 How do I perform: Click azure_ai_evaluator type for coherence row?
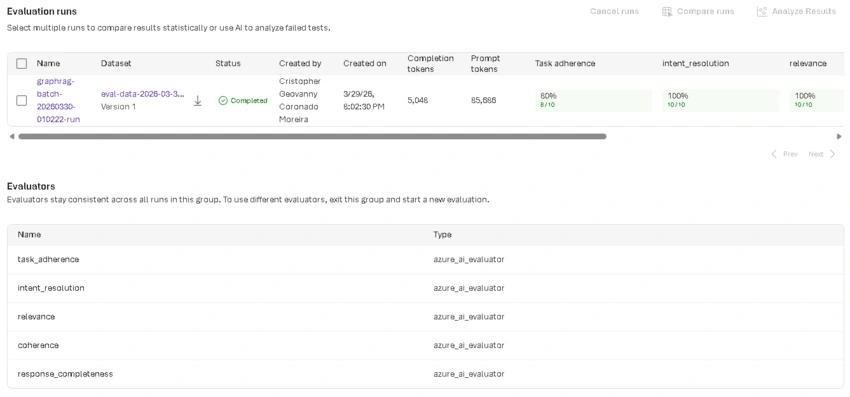[x=469, y=345]
